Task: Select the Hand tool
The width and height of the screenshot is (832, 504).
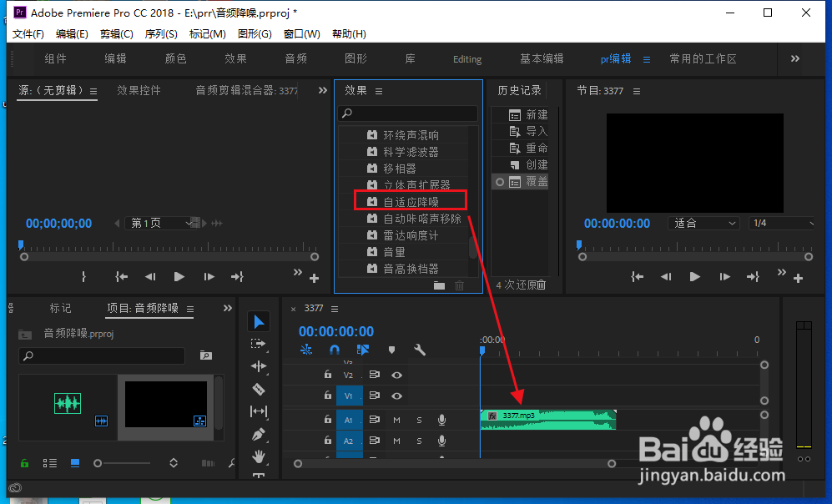Action: pos(259,456)
